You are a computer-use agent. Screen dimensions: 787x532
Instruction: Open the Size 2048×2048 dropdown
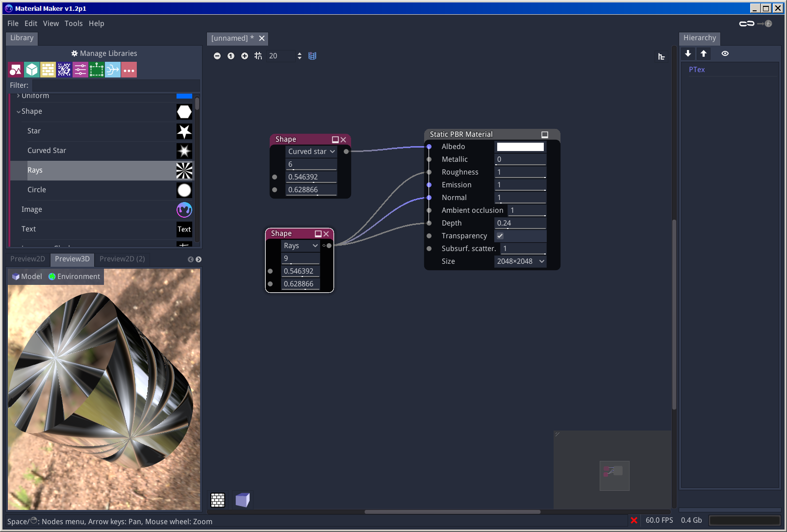[520, 261]
